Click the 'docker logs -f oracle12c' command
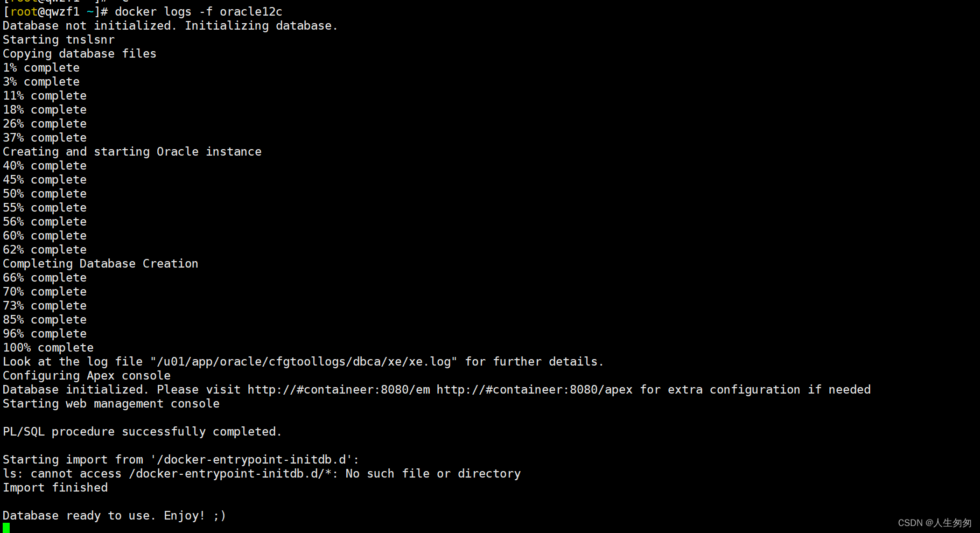 point(199,12)
